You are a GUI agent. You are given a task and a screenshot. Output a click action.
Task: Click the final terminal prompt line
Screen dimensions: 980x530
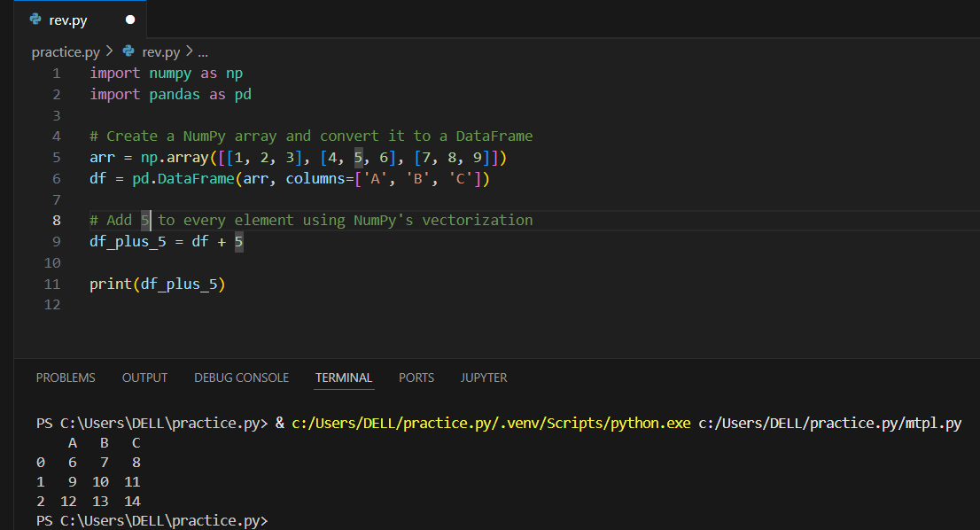[152, 520]
